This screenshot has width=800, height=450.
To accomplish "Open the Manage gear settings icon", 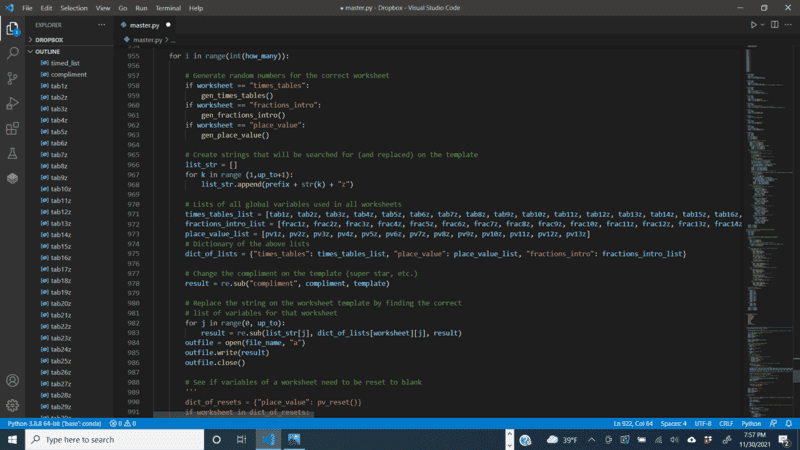I will [12, 405].
